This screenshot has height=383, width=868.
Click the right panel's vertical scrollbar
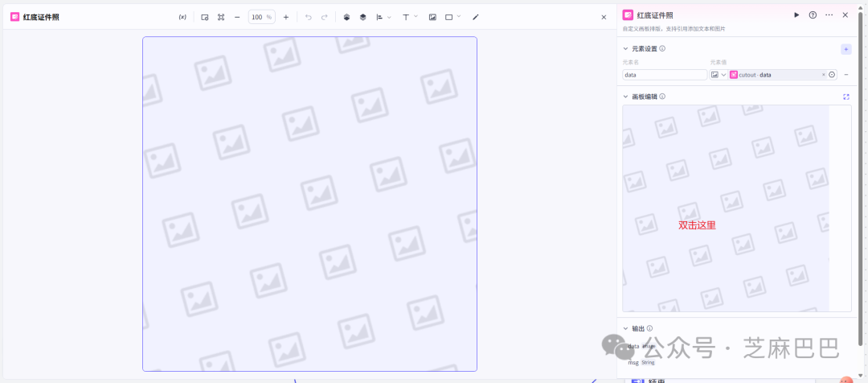pos(860,177)
